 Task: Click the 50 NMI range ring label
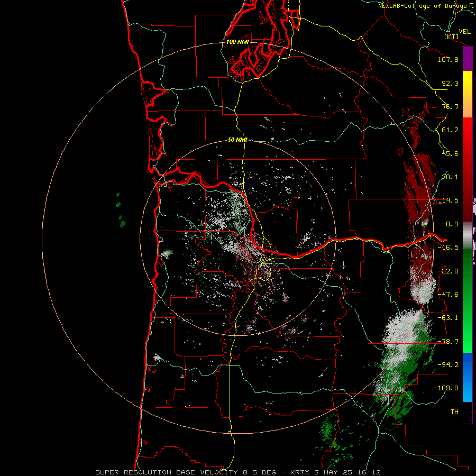click(237, 140)
